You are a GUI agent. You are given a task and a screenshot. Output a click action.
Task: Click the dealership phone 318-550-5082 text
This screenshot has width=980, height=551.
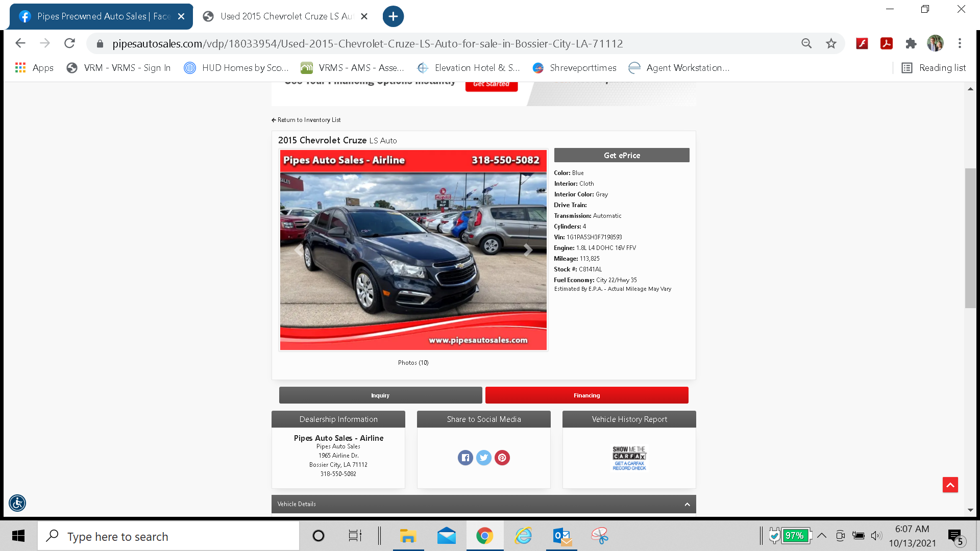coord(338,474)
